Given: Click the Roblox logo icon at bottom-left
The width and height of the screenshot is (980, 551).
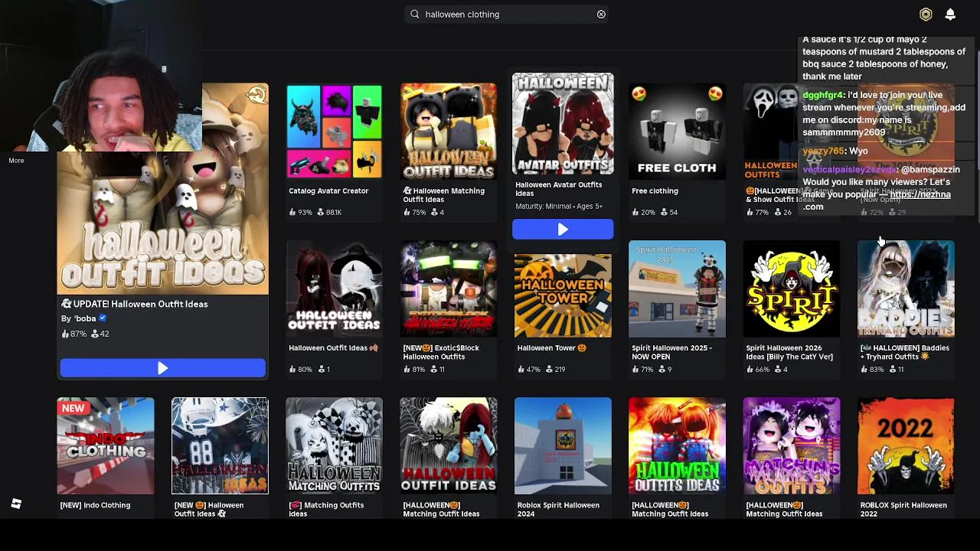Looking at the screenshot, I should pos(16,504).
